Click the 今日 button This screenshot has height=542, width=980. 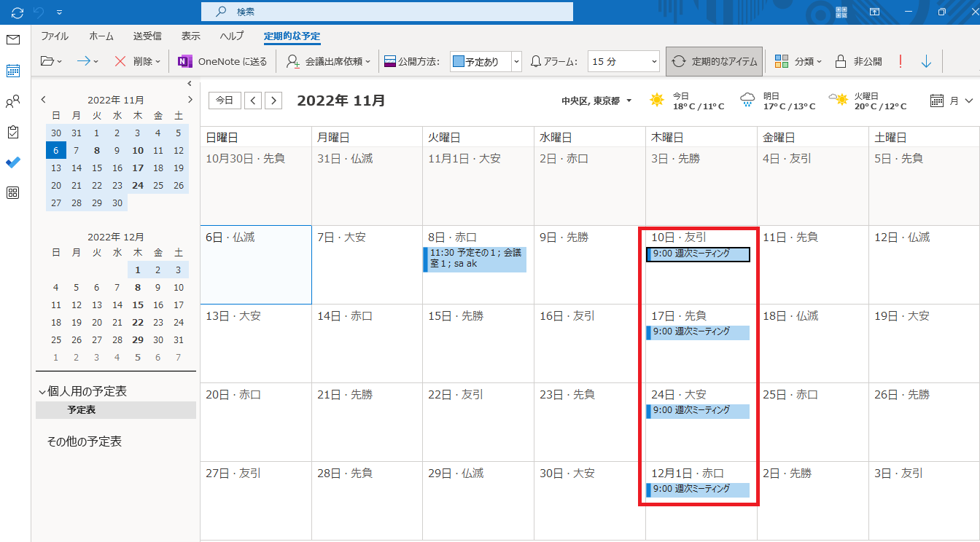click(x=225, y=101)
